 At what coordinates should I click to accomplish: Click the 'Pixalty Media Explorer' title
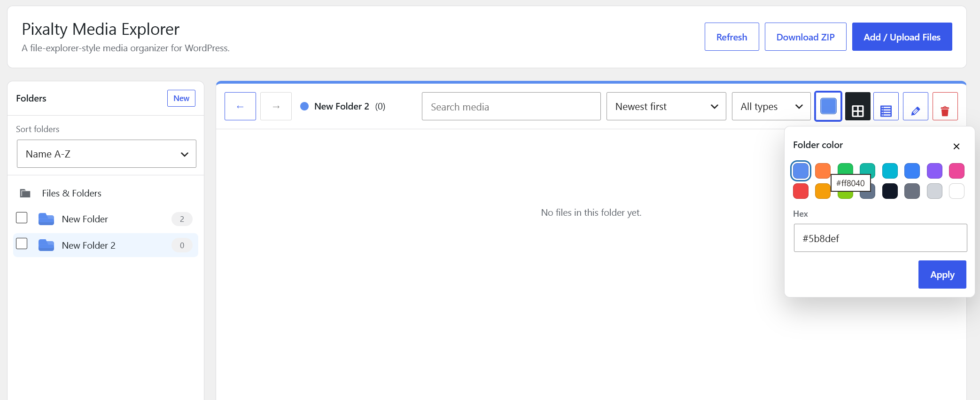[101, 29]
